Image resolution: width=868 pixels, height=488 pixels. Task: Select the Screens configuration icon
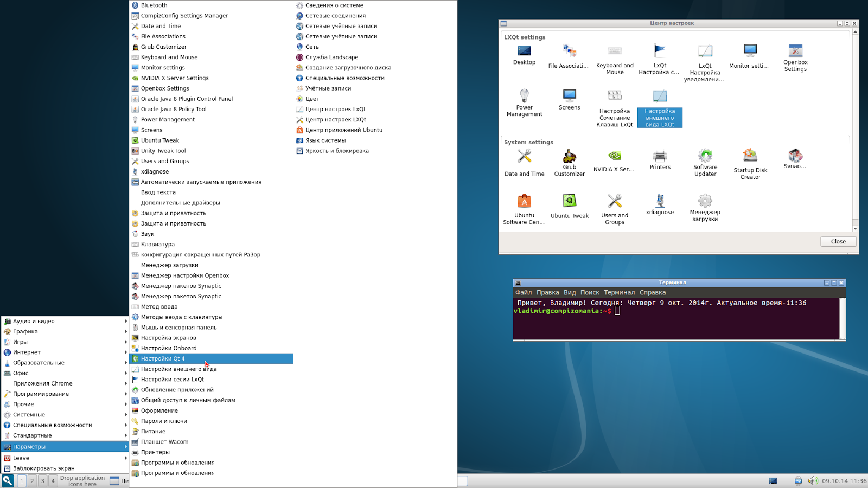coord(569,98)
